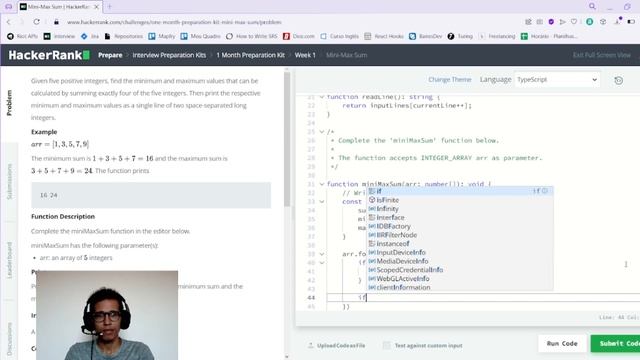Collapse the arr.forEach fold at line 39
The image size is (640, 360).
coord(322,254)
